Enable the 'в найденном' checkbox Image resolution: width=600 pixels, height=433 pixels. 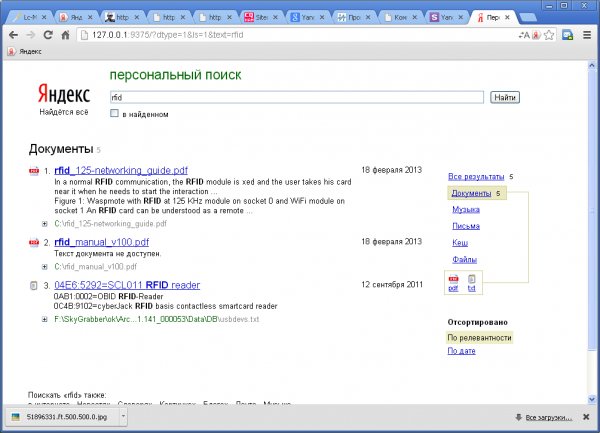(x=115, y=113)
